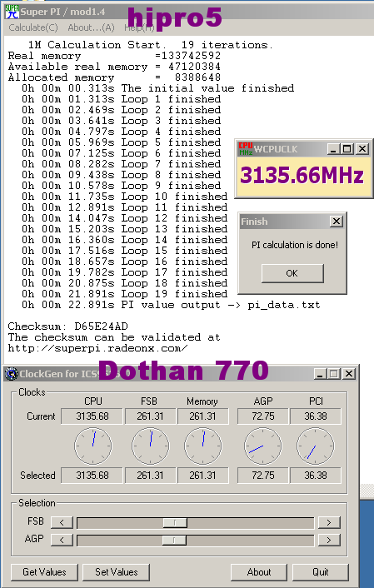Click the AGP clock gauge dial
Image resolution: width=374 pixels, height=588 pixels.
click(x=263, y=446)
